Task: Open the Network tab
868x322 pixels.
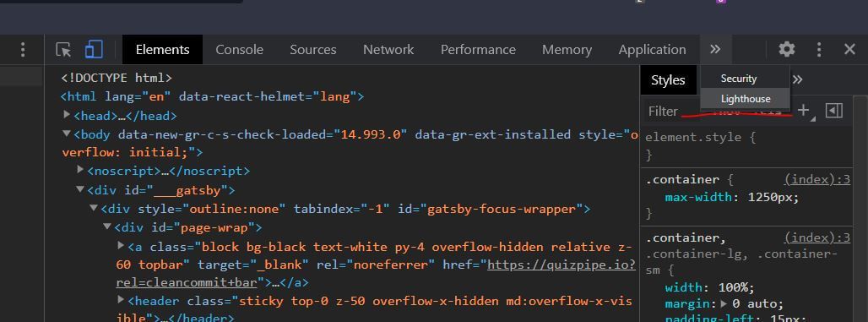Action: [x=388, y=49]
